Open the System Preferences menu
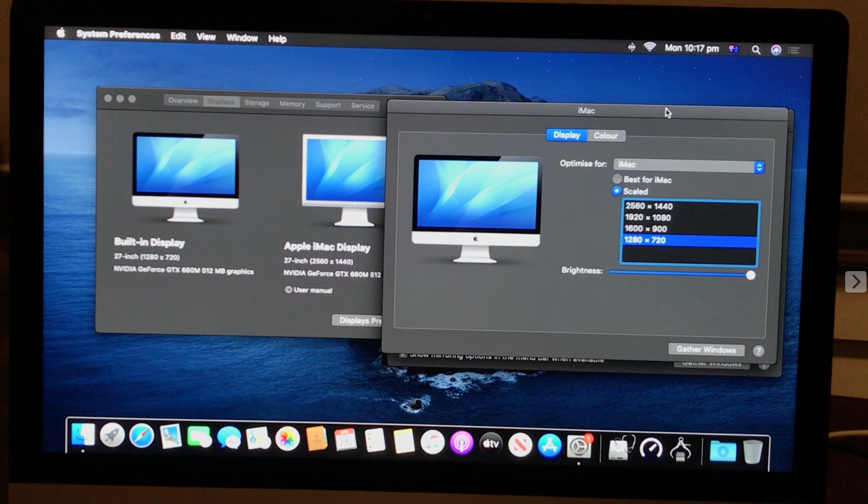The height and width of the screenshot is (504, 868). (x=118, y=35)
